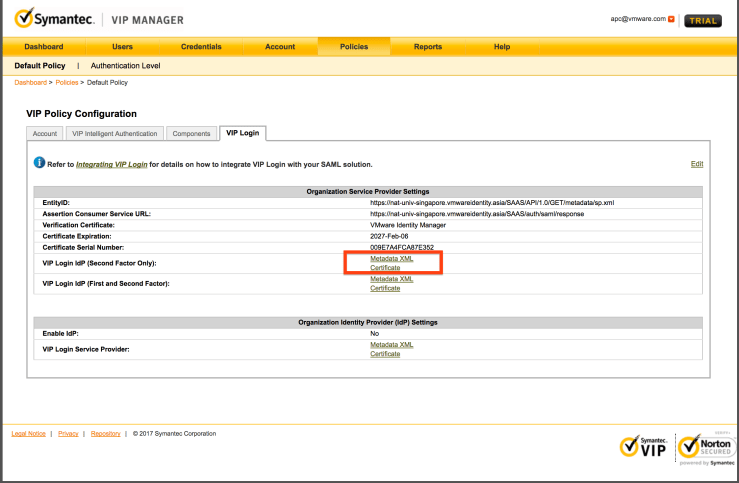Select the VIP Login tab

coord(243,133)
